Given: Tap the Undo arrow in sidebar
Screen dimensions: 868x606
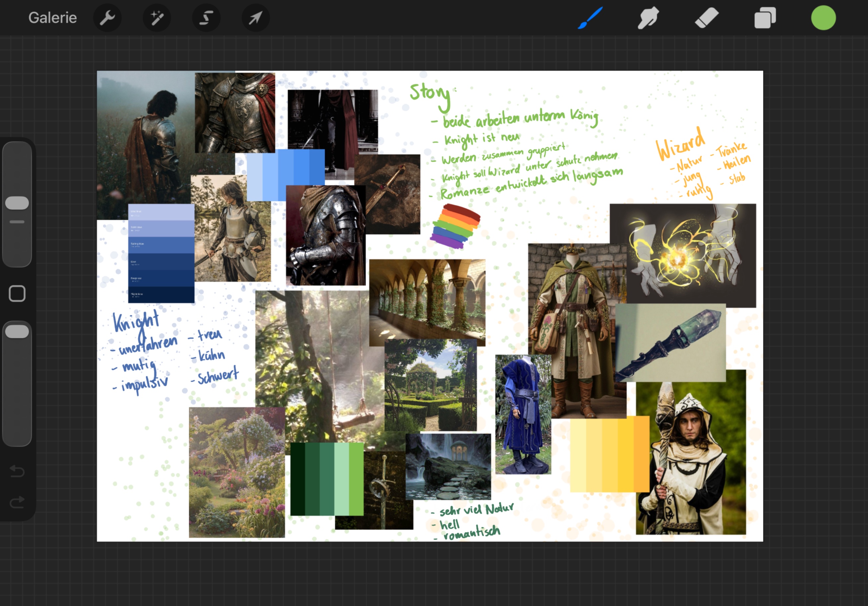Looking at the screenshot, I should tap(17, 471).
